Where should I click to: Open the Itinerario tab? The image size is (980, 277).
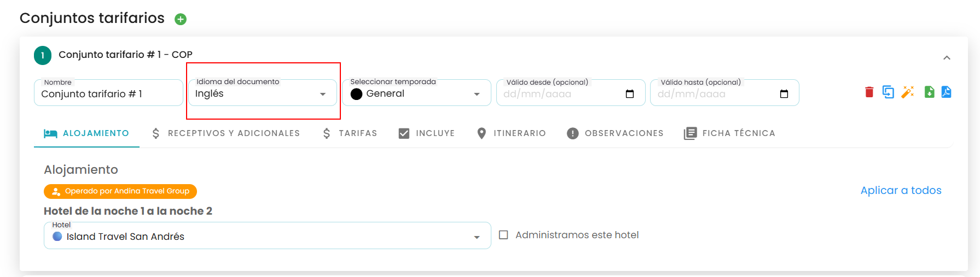tap(511, 133)
